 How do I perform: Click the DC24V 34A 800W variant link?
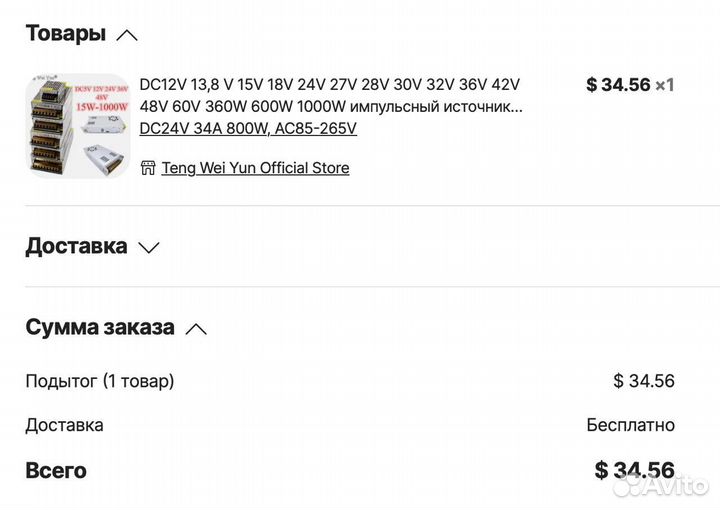pos(248,128)
